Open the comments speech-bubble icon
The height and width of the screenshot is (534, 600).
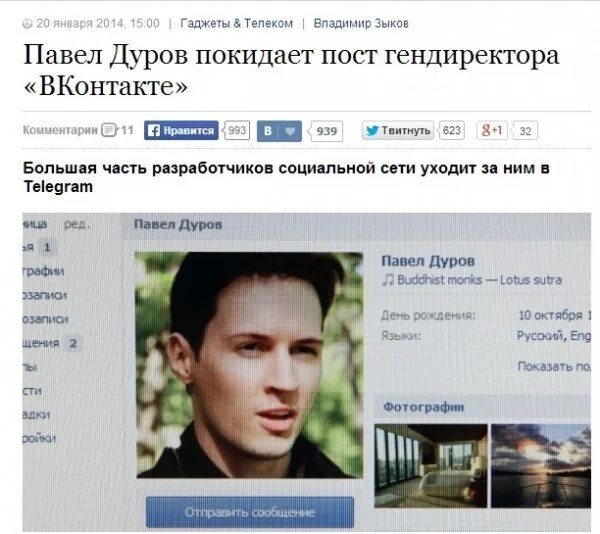(109, 130)
